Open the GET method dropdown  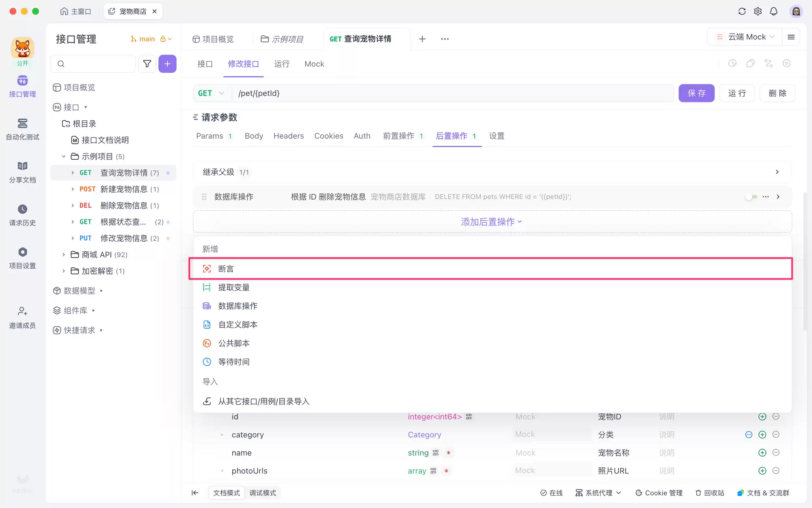(x=211, y=93)
